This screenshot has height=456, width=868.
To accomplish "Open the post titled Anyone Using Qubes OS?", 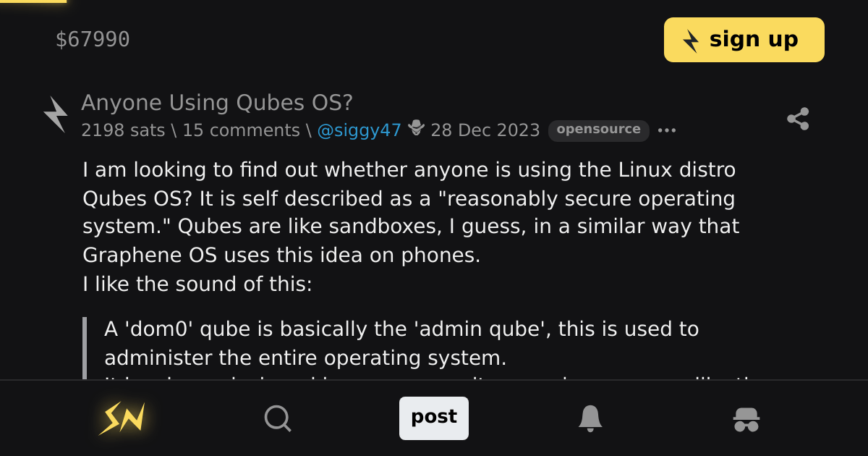I will coord(217,102).
